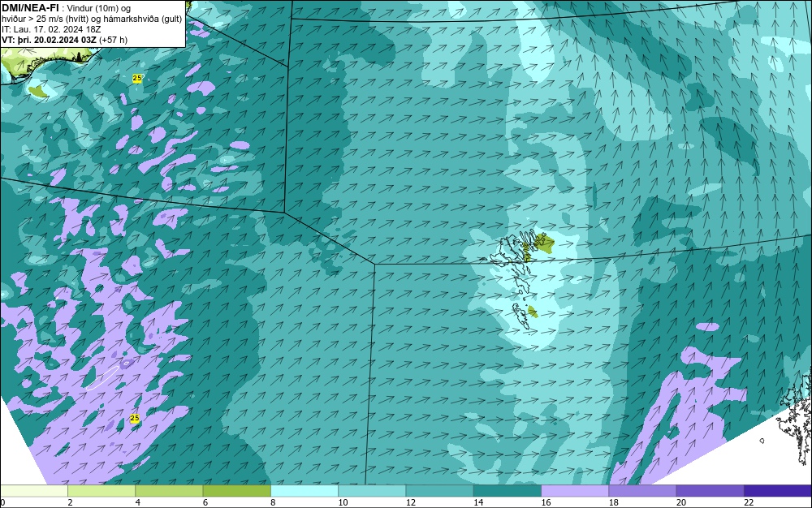Image resolution: width=812 pixels, height=508 pixels.
Task: Click the 'IT: Lau. 17. 02. 2024 18Z' line
Action: 51,29
